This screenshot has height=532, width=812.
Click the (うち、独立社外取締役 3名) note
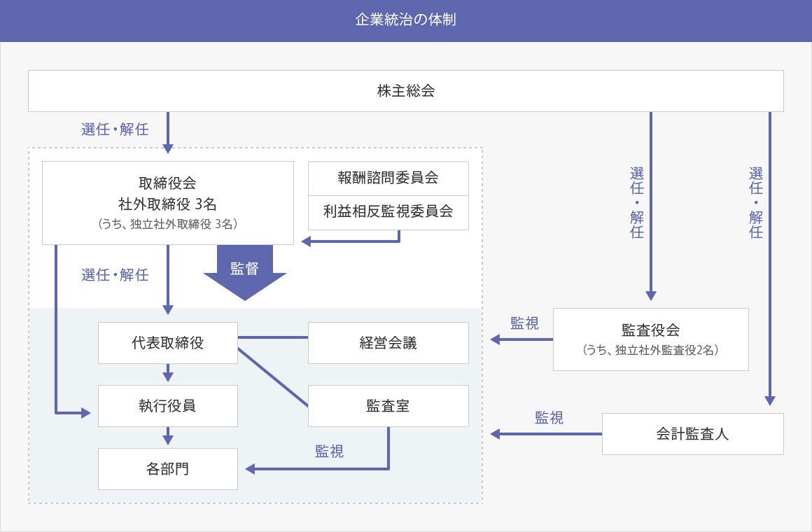click(x=167, y=224)
